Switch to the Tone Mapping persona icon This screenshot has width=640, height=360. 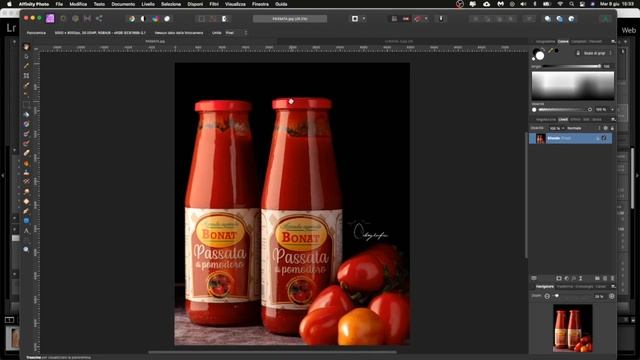(87, 18)
